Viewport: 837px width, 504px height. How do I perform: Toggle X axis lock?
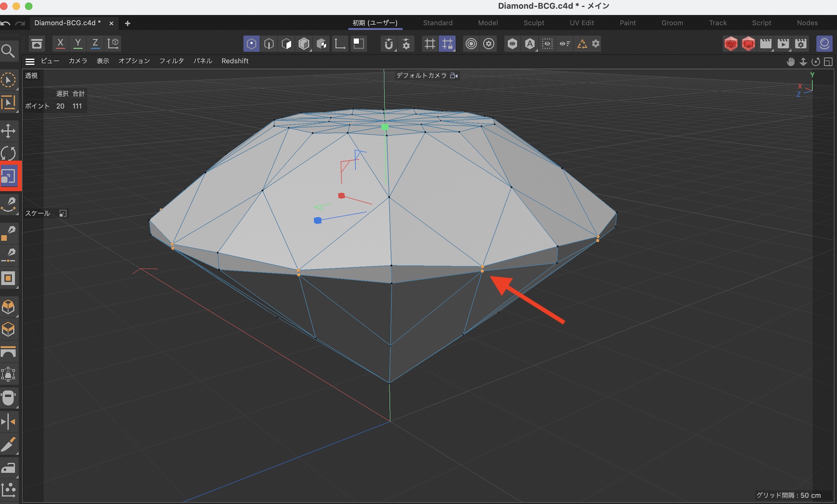pyautogui.click(x=60, y=43)
